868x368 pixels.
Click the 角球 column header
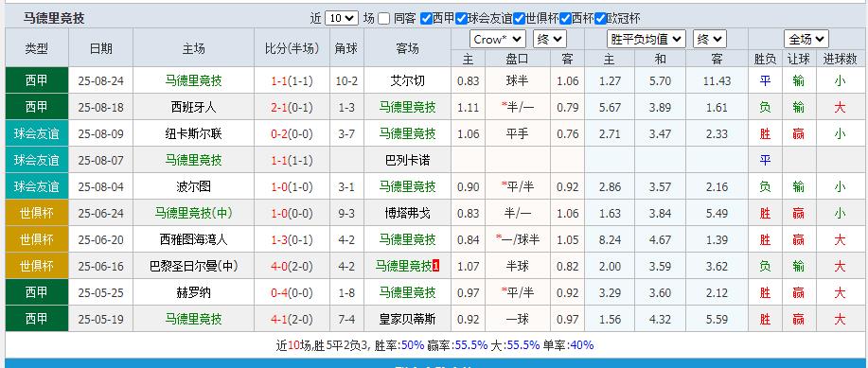point(346,48)
